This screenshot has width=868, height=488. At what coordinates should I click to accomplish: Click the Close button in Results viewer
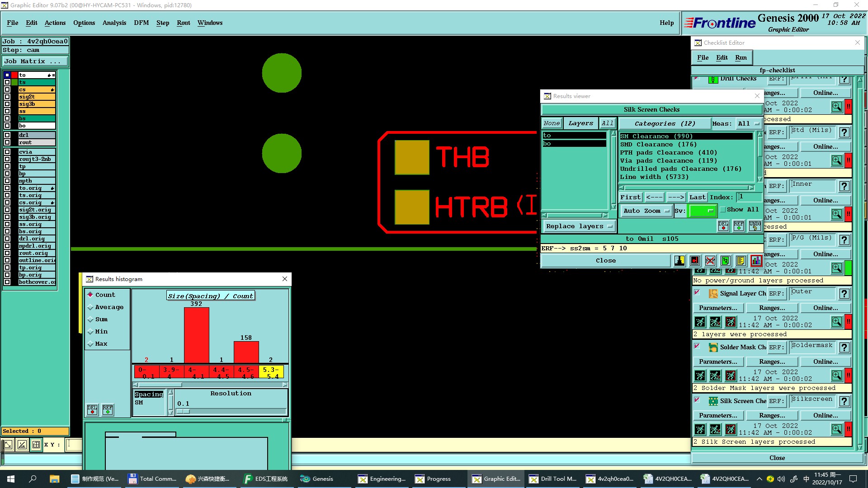[606, 261]
